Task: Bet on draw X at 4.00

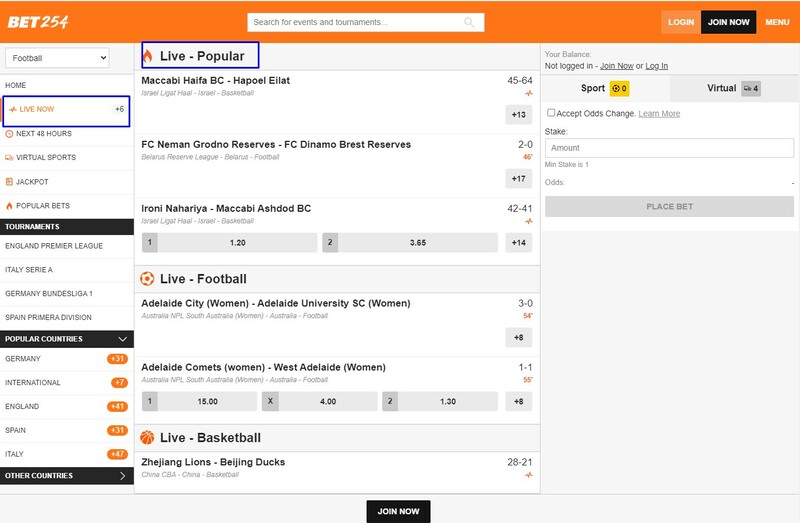Action: 319,402
